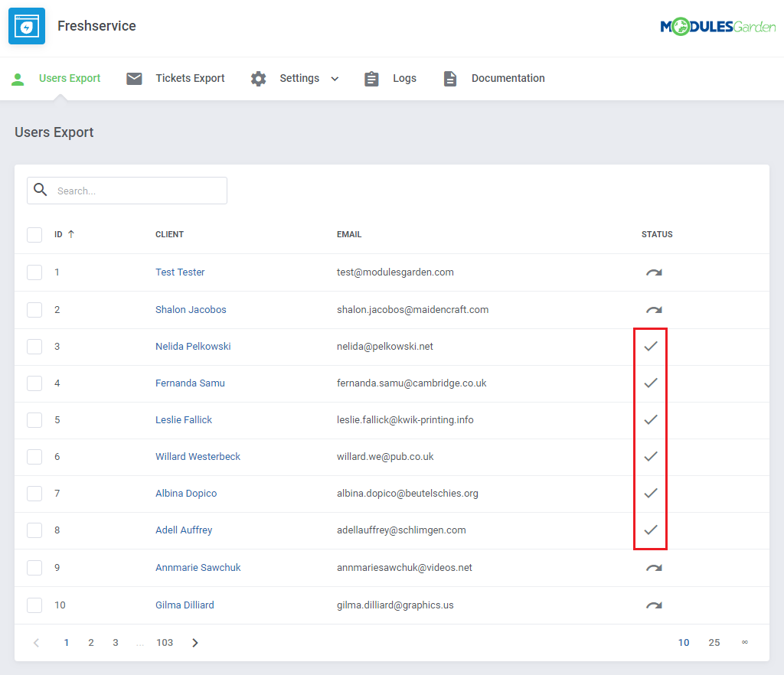Click the Documentation file icon
The height and width of the screenshot is (675, 784).
tap(450, 79)
